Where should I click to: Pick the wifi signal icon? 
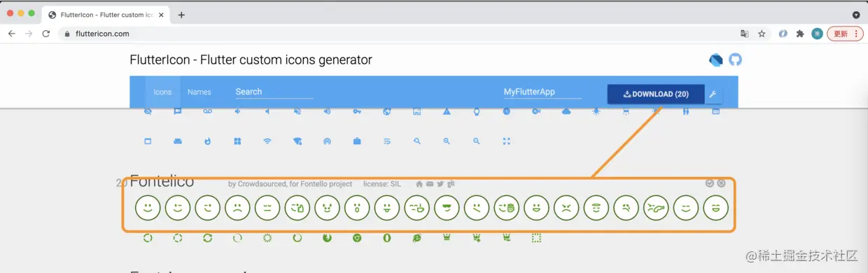pos(267,141)
